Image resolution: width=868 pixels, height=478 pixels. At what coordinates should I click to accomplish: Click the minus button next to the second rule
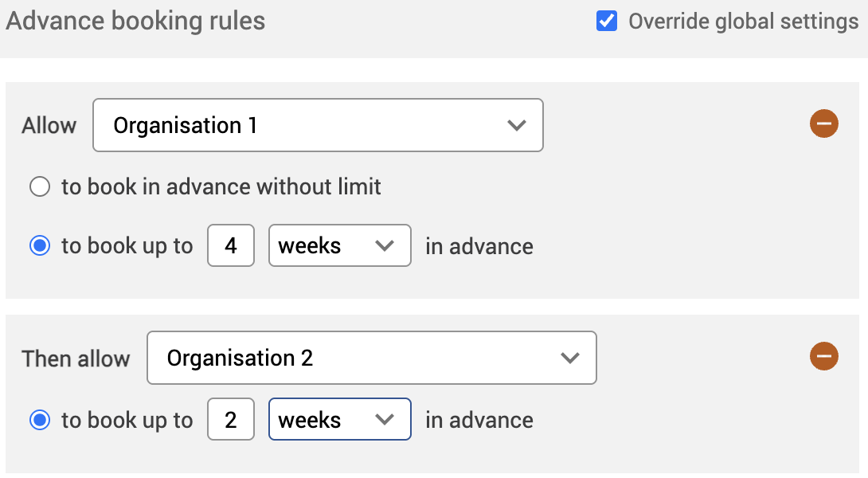[x=824, y=356]
